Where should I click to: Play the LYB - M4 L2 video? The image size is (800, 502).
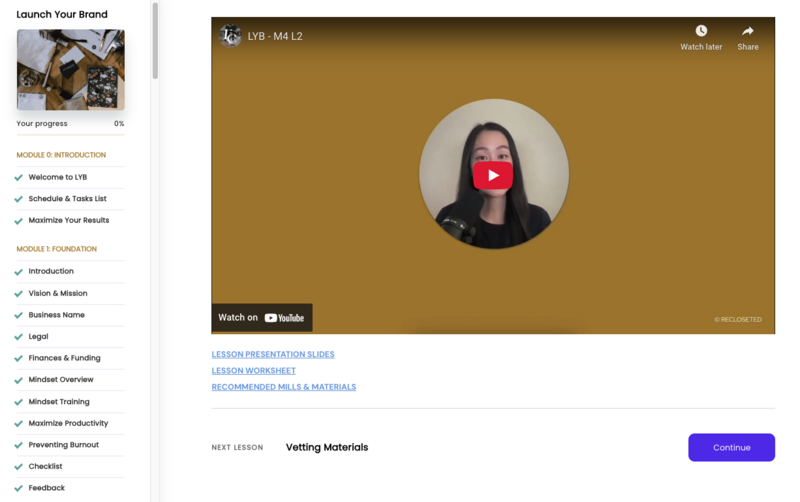492,175
